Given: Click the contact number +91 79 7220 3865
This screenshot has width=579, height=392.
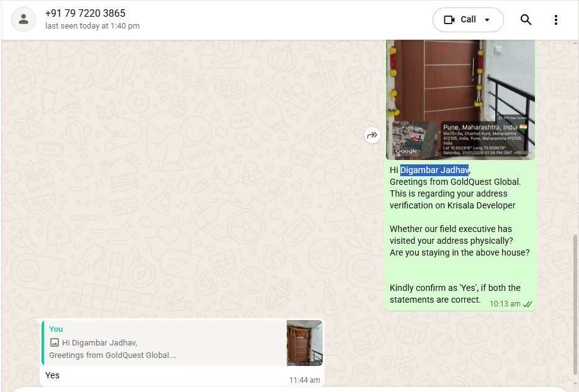Looking at the screenshot, I should pyautogui.click(x=85, y=13).
